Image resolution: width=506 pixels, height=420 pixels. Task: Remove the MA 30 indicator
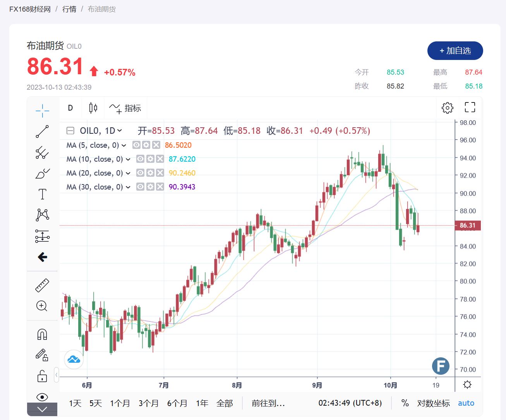click(x=160, y=187)
